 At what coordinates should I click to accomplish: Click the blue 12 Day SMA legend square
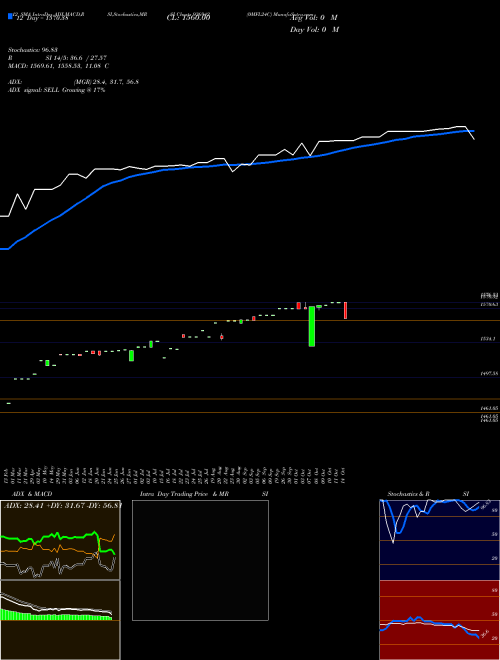(10, 17)
